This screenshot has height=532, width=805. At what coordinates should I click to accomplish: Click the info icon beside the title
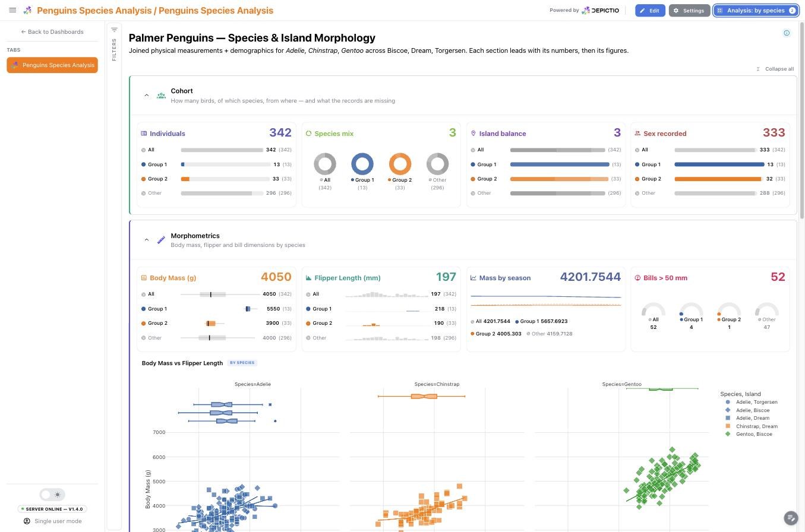coord(787,33)
